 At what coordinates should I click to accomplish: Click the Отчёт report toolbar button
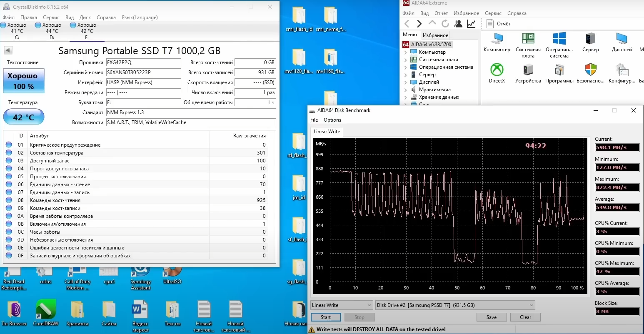(499, 24)
